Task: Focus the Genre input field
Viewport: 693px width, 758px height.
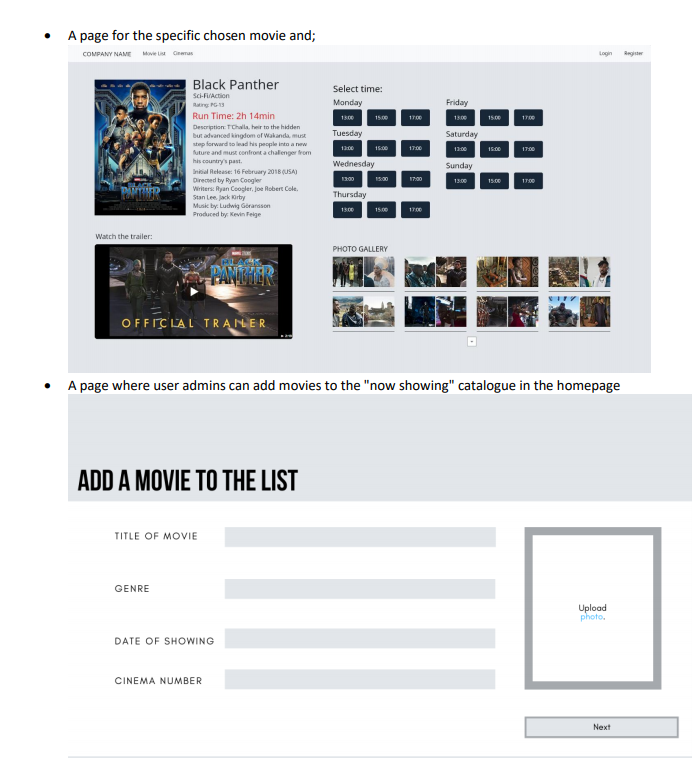Action: click(x=360, y=589)
